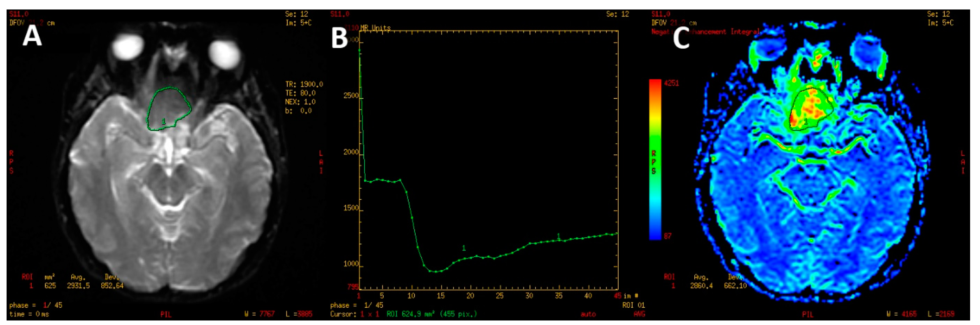Click the 2860.4 average value in panel C
This screenshot has width=980, height=325.
(x=701, y=285)
